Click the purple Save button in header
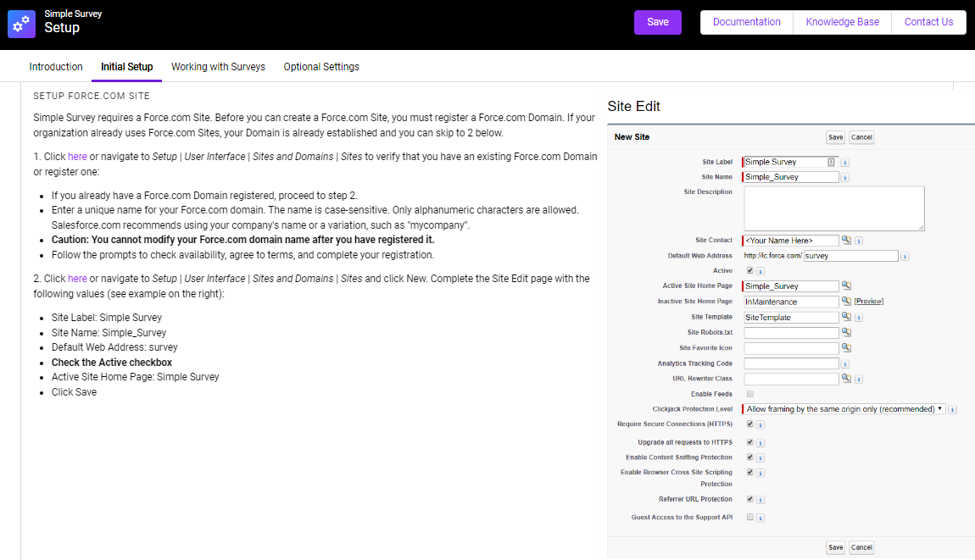The height and width of the screenshot is (560, 975). point(658,22)
